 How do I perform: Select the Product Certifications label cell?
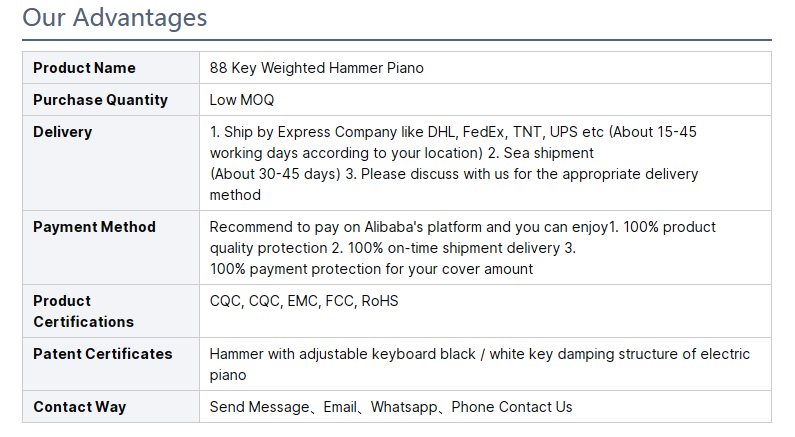click(111, 311)
